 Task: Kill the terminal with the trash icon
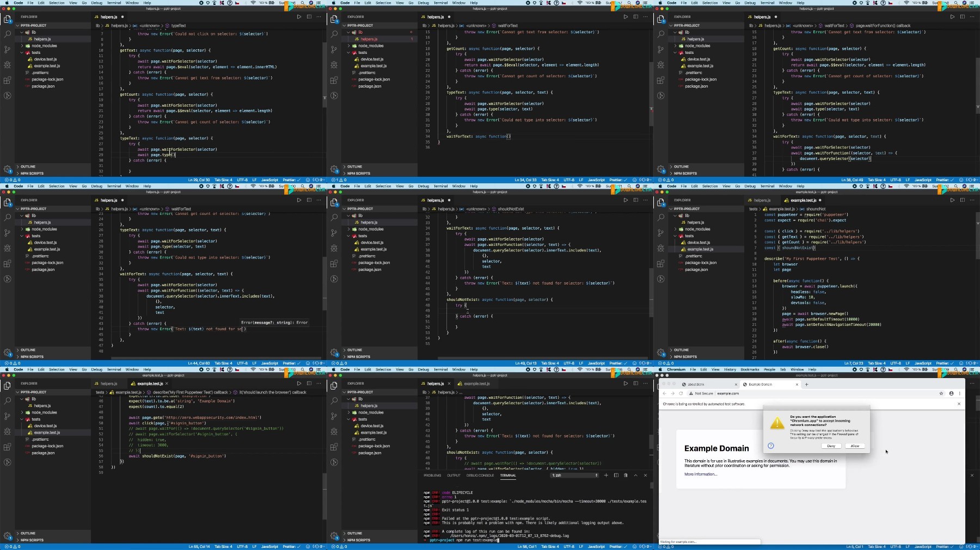click(x=626, y=475)
